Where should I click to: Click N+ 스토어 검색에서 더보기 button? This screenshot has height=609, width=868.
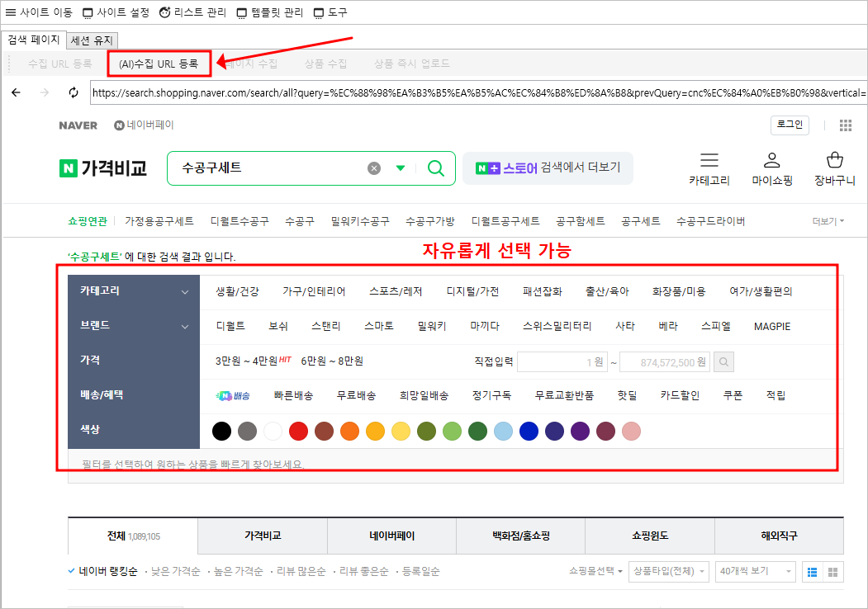point(548,168)
